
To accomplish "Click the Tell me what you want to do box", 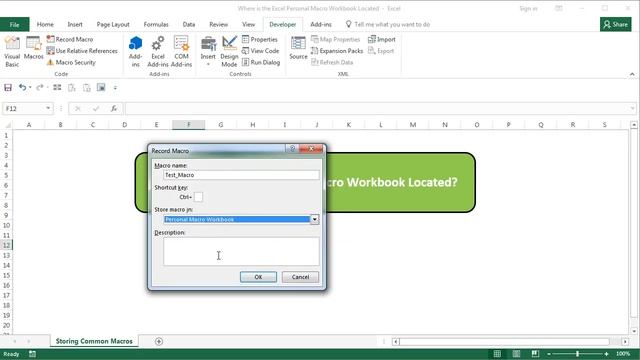I will click(388, 24).
